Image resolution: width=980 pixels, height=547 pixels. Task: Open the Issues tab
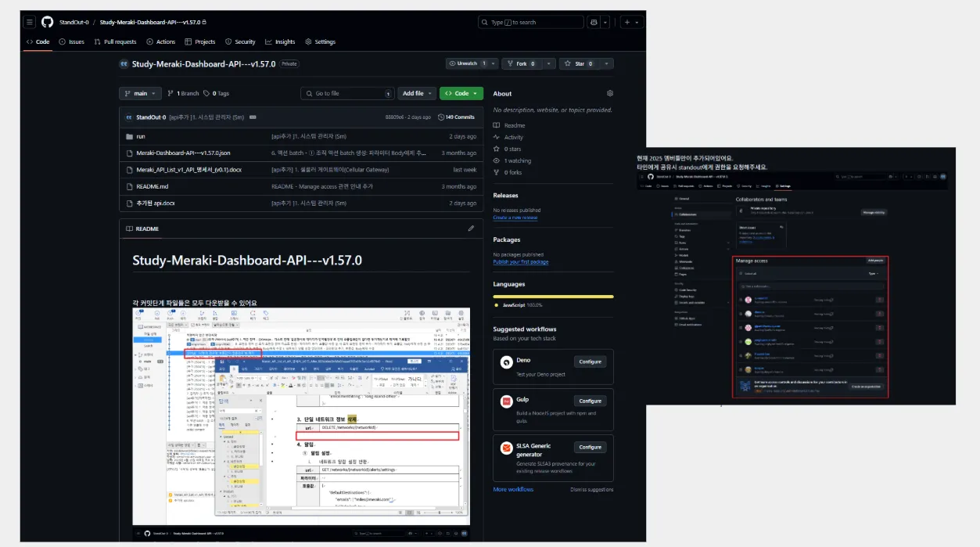pos(71,41)
